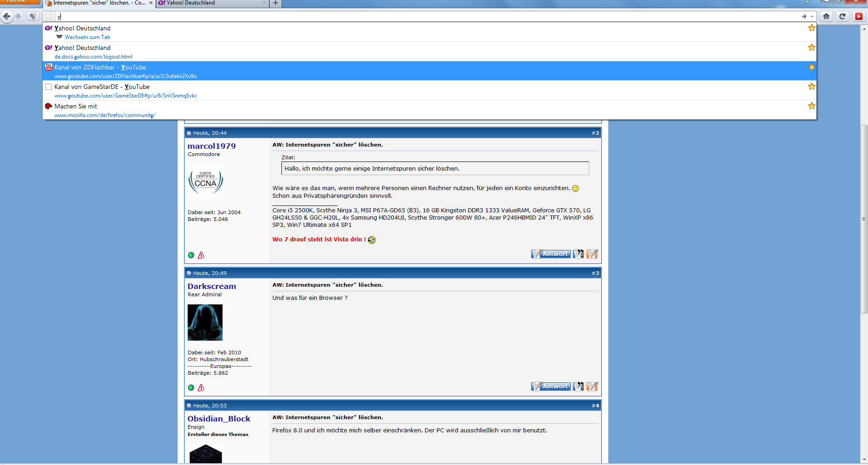Open post permalink #4

(x=595, y=406)
